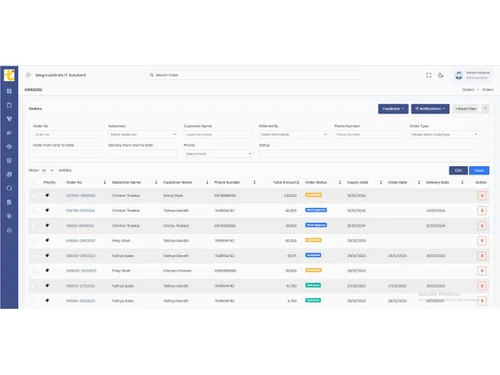
Task: Tick the checkbox in the 6,075 amount row
Action: click(33, 256)
